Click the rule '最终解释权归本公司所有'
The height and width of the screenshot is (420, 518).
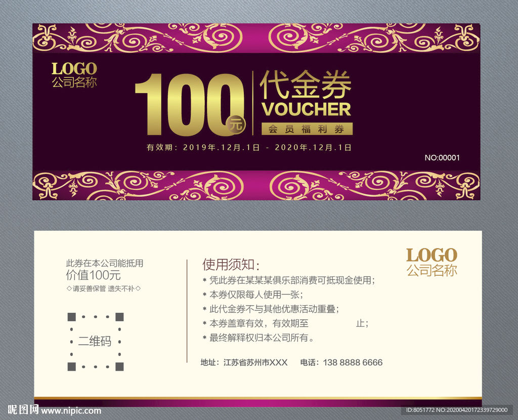(262, 338)
